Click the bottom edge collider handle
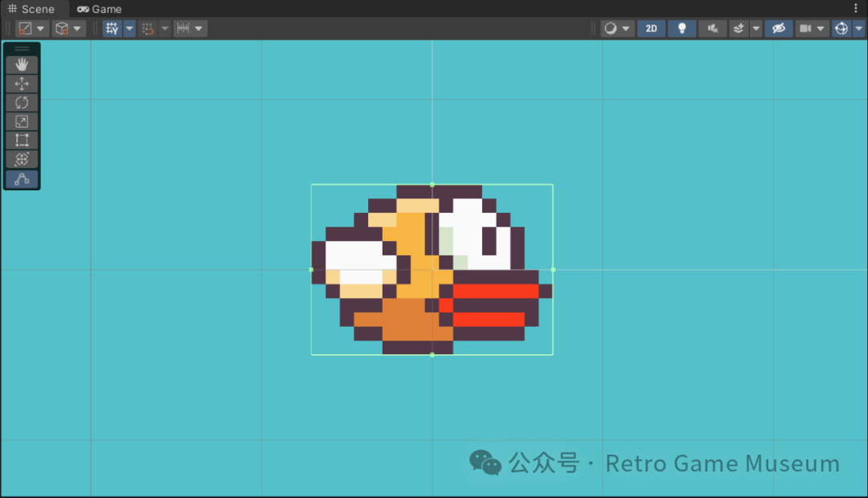Viewport: 868px width, 498px height. [432, 355]
